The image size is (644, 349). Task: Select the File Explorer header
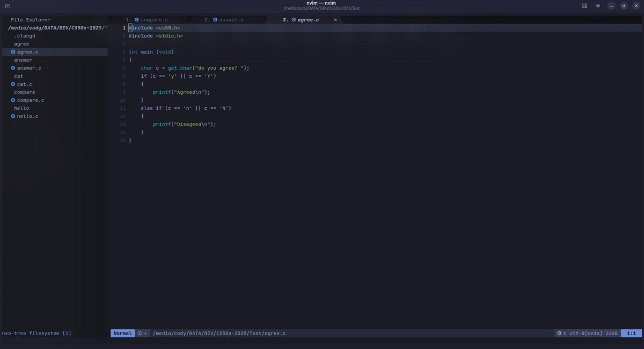[x=31, y=20]
